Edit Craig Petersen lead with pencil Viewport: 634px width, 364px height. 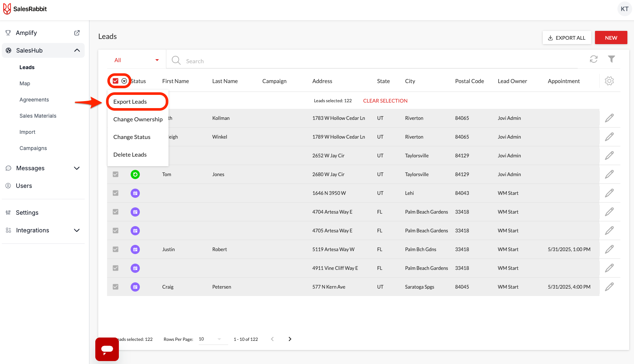coord(609,287)
